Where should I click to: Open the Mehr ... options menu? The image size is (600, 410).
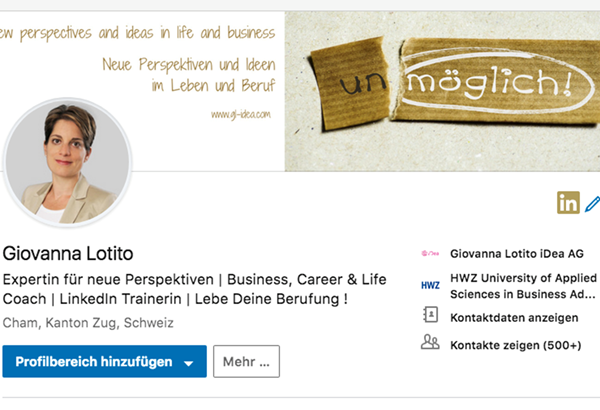246,361
